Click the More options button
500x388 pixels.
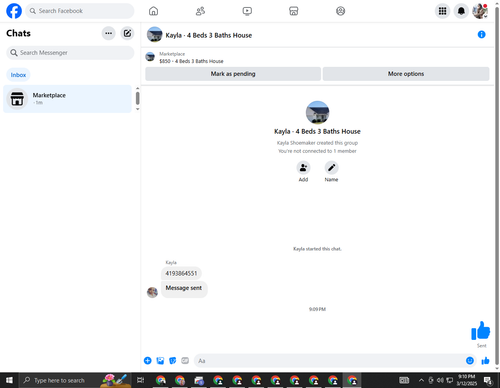[x=406, y=74]
